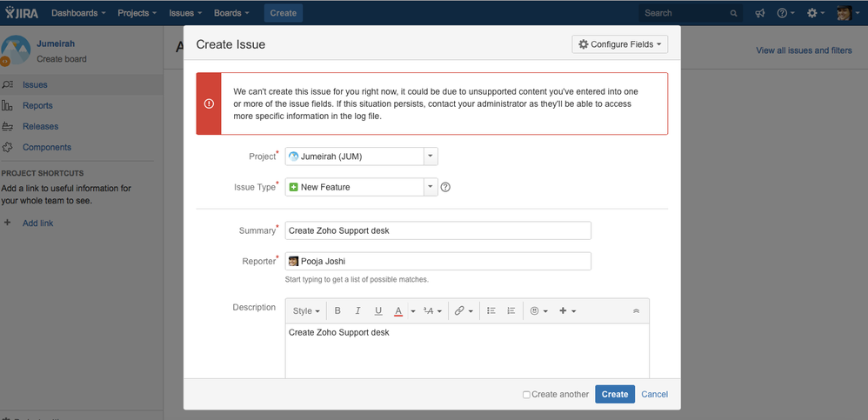Open the top Issues menu
Viewport: 868px width, 420px height.
[x=185, y=13]
